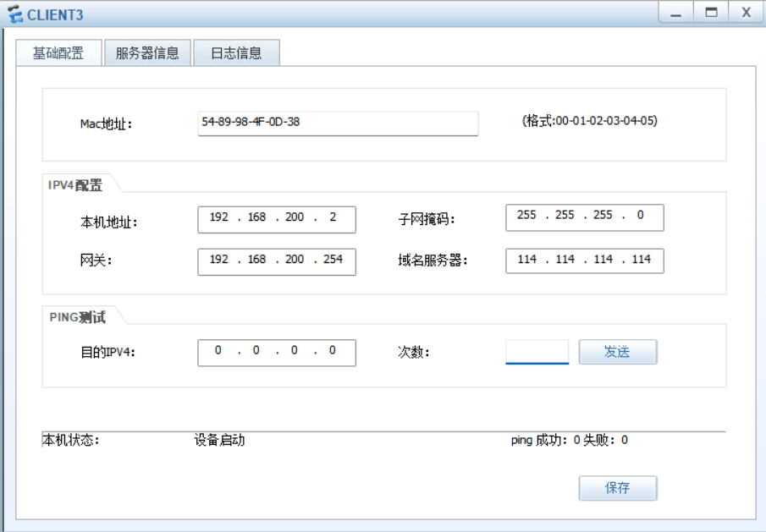Image resolution: width=766 pixels, height=532 pixels.
Task: Maximize the CLIENT3 window
Action: pyautogui.click(x=711, y=12)
